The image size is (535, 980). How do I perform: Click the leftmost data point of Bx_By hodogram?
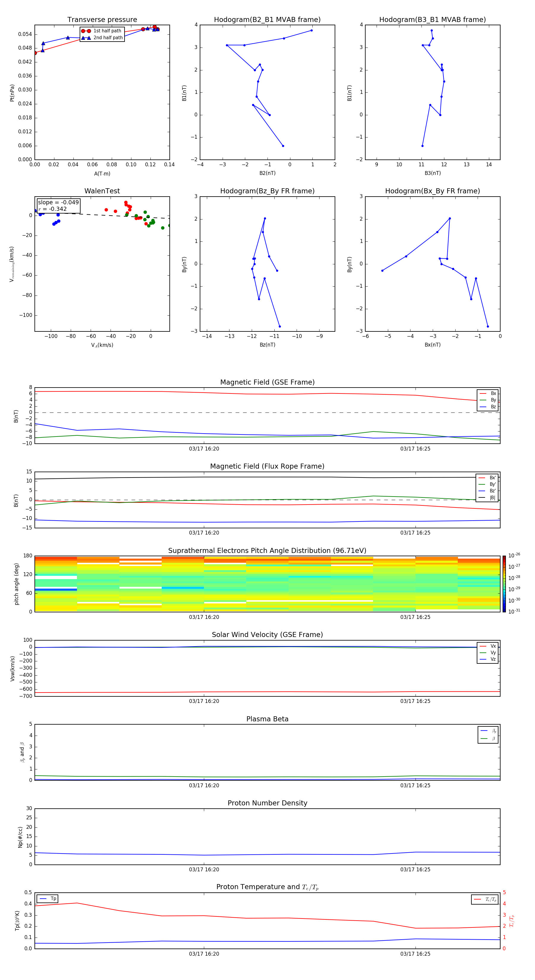tap(382, 271)
